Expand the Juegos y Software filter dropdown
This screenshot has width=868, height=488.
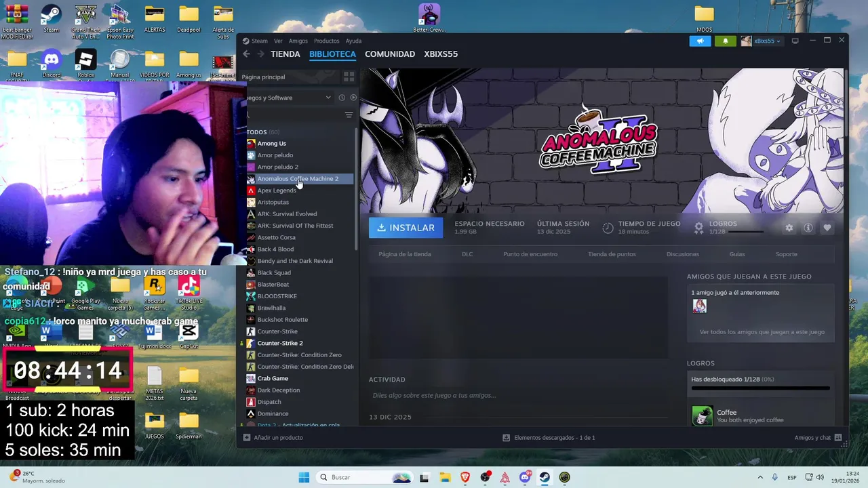(x=288, y=98)
